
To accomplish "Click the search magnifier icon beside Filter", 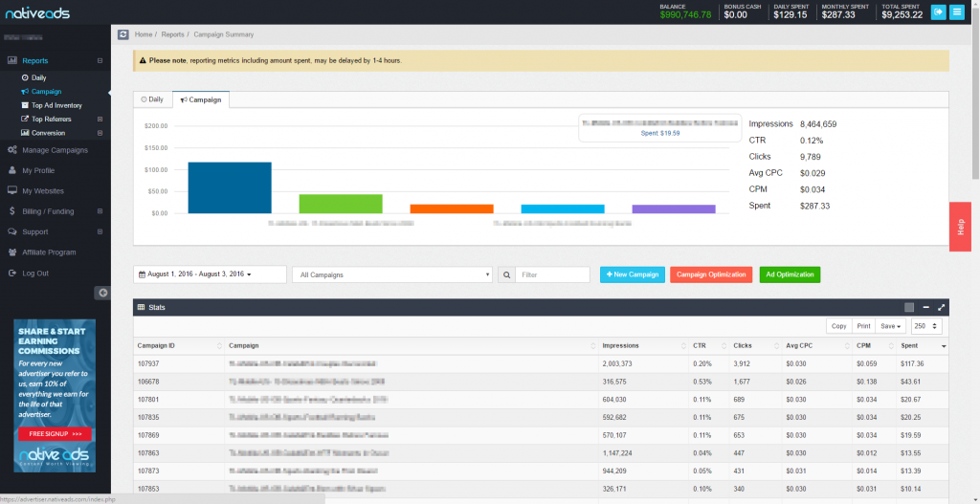I will coord(506,274).
